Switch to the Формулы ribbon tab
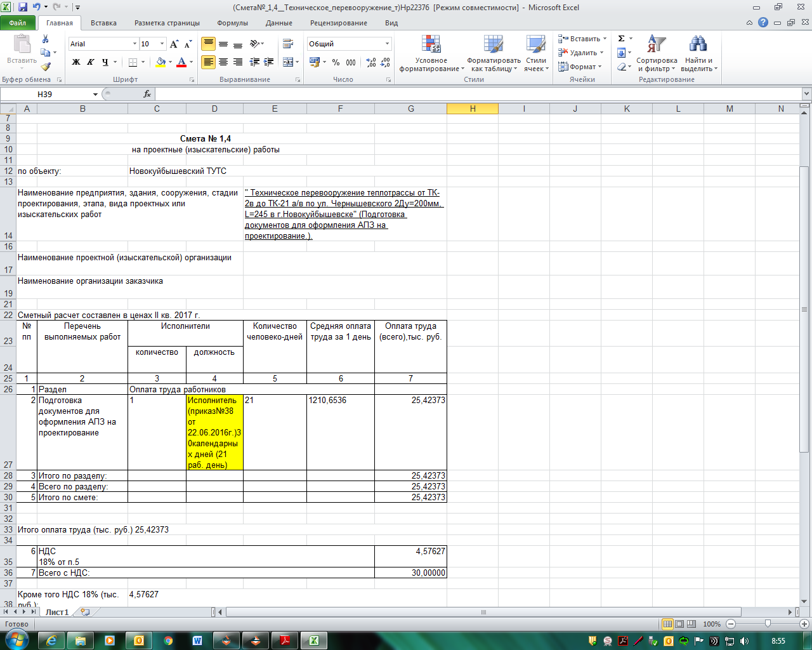Screen dimensions: 812x650 point(232,23)
